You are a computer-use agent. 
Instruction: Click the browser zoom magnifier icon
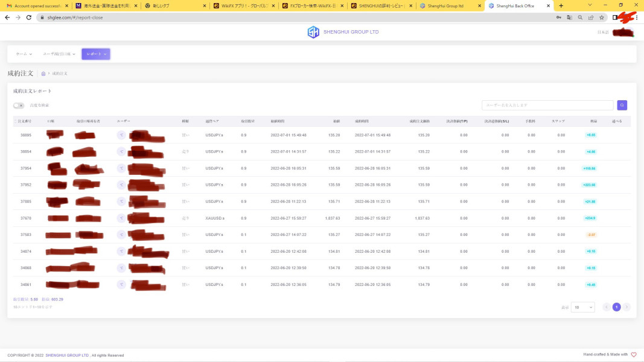click(580, 17)
